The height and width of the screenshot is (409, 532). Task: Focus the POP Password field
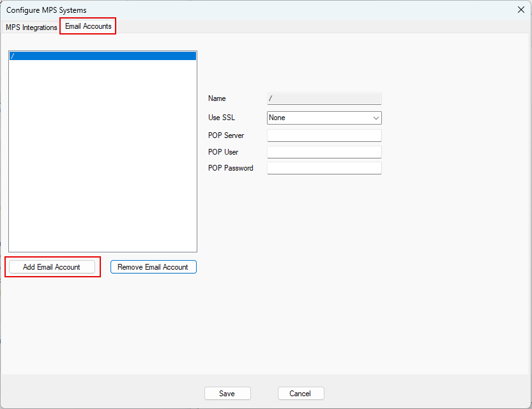click(324, 168)
